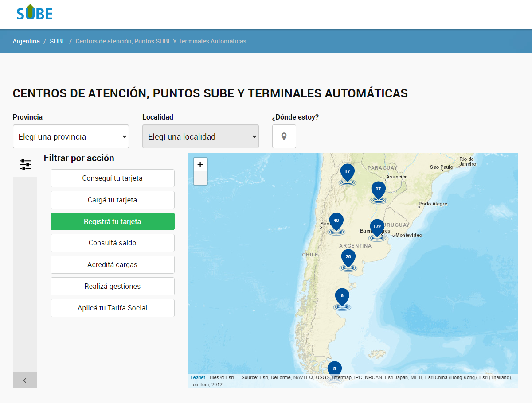This screenshot has height=403, width=532.
Task: Navigate to Argentina via the breadcrumb
Action: (26, 41)
